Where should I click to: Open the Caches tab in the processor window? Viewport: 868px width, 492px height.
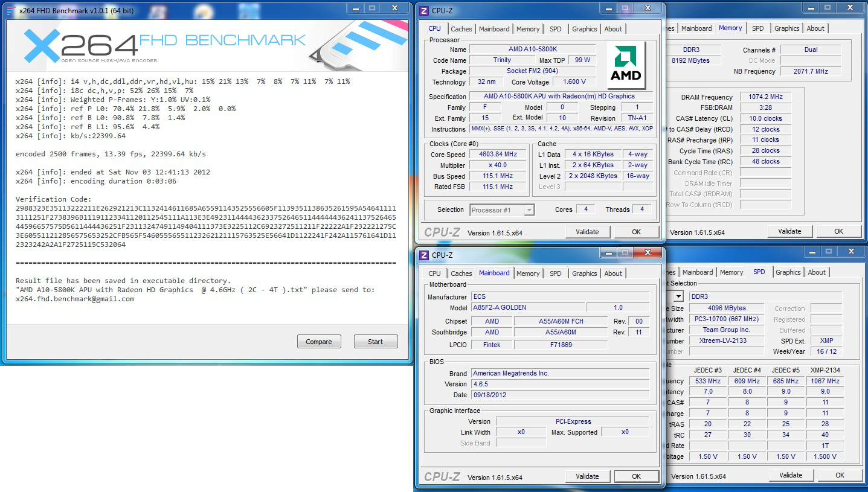[x=461, y=29]
